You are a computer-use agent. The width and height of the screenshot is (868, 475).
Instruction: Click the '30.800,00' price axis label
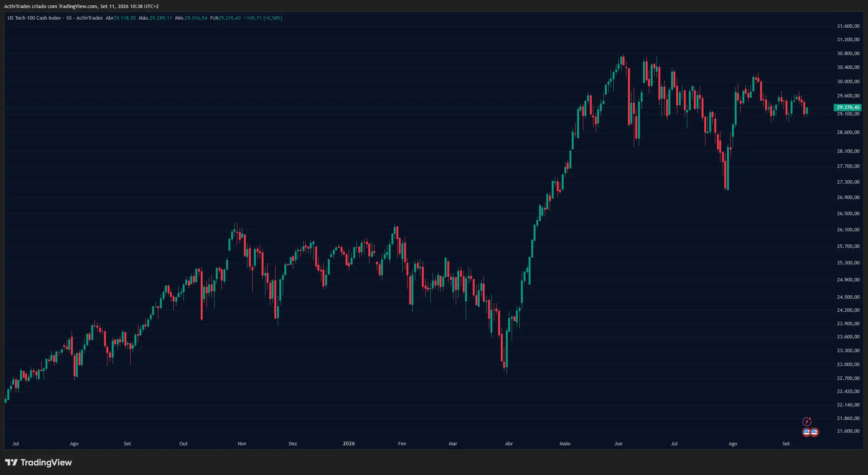click(848, 54)
